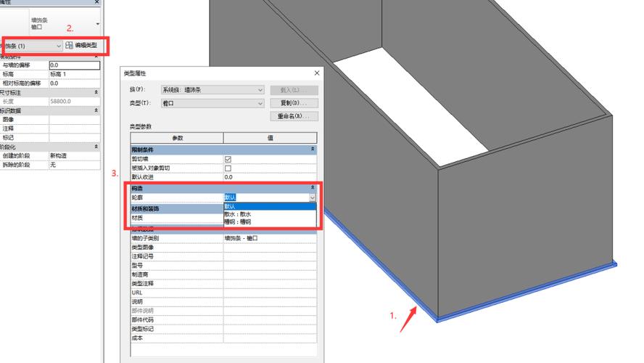Close the 类型属性 dialog
This screenshot has width=644, height=363.
click(317, 73)
